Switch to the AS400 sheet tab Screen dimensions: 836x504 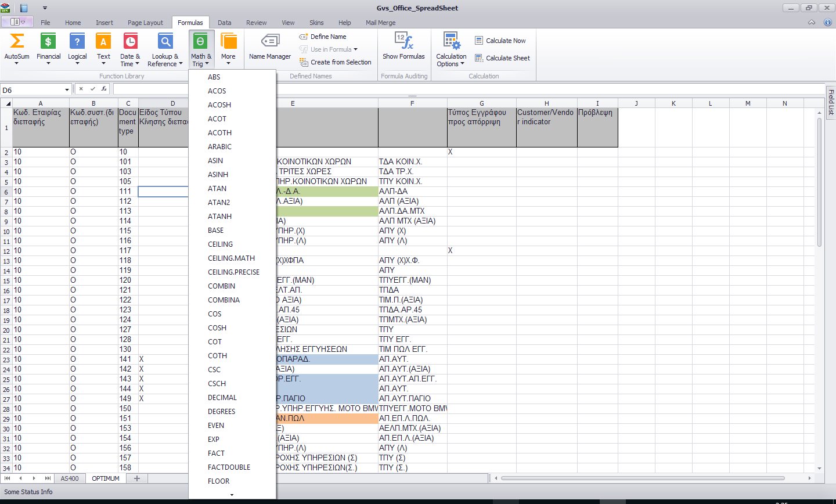pos(70,478)
